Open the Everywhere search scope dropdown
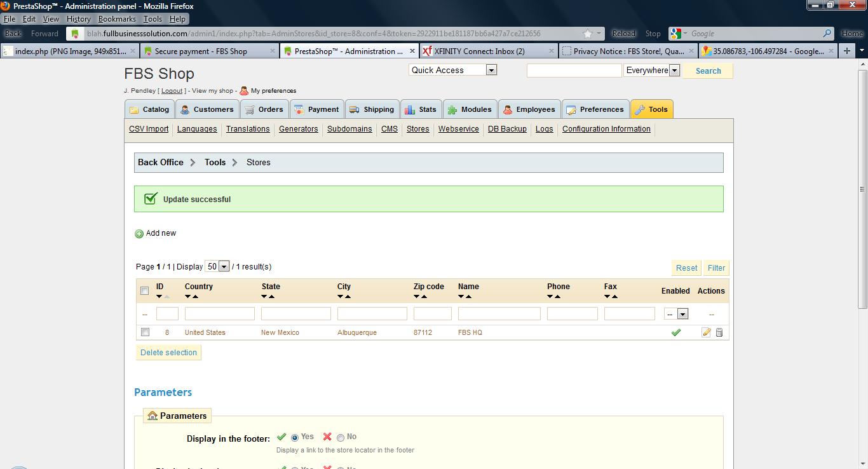The height and width of the screenshot is (469, 868). (652, 71)
